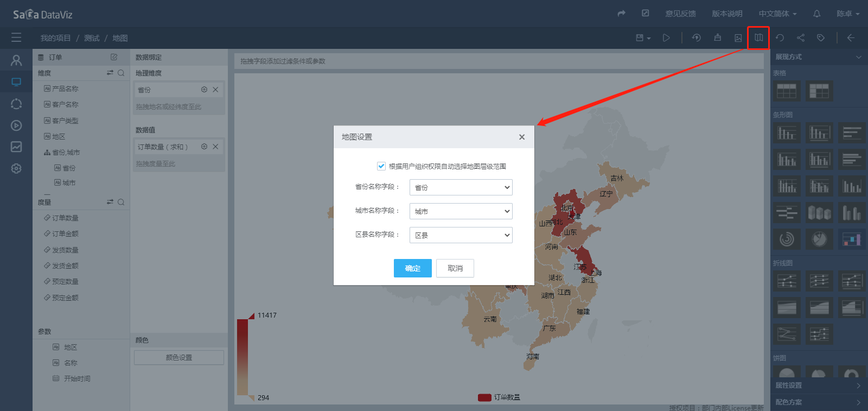
Task: Open the 省份名称字段 dropdown
Action: click(x=461, y=187)
